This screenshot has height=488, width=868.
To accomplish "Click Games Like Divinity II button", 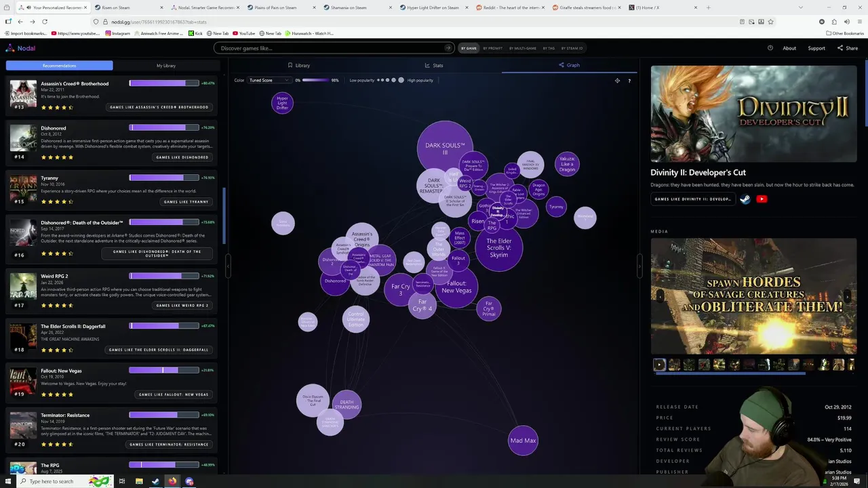I will [693, 199].
